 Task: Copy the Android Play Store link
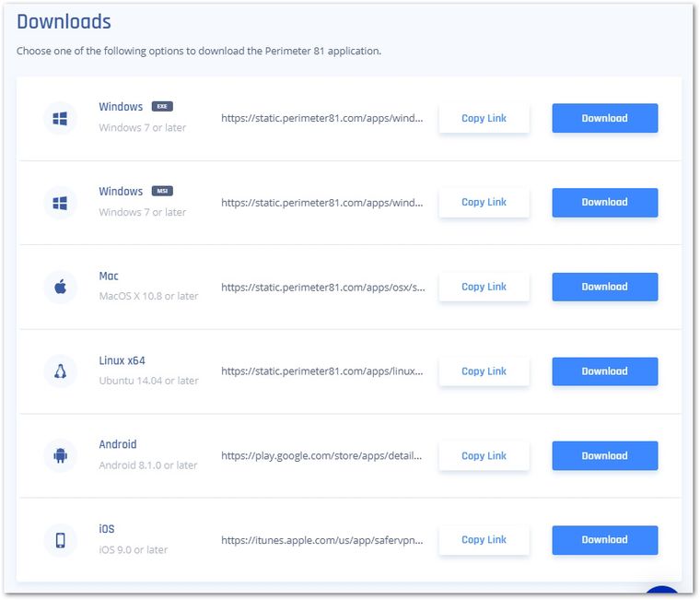tap(484, 455)
